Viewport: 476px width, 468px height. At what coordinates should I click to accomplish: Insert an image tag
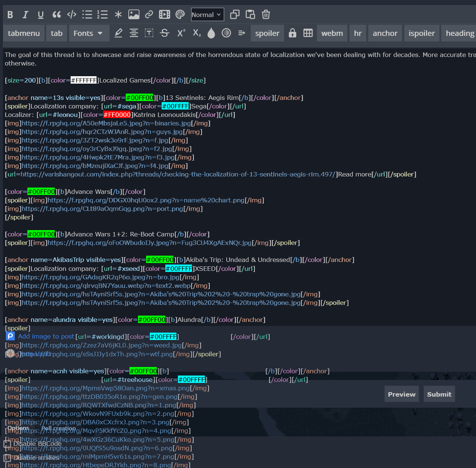tap(134, 15)
